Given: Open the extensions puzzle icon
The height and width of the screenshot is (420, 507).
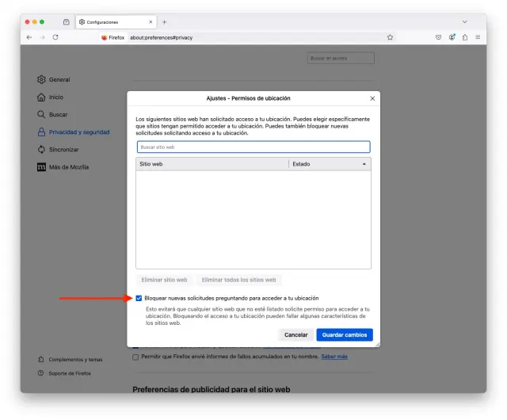Looking at the screenshot, I should click(x=465, y=37).
